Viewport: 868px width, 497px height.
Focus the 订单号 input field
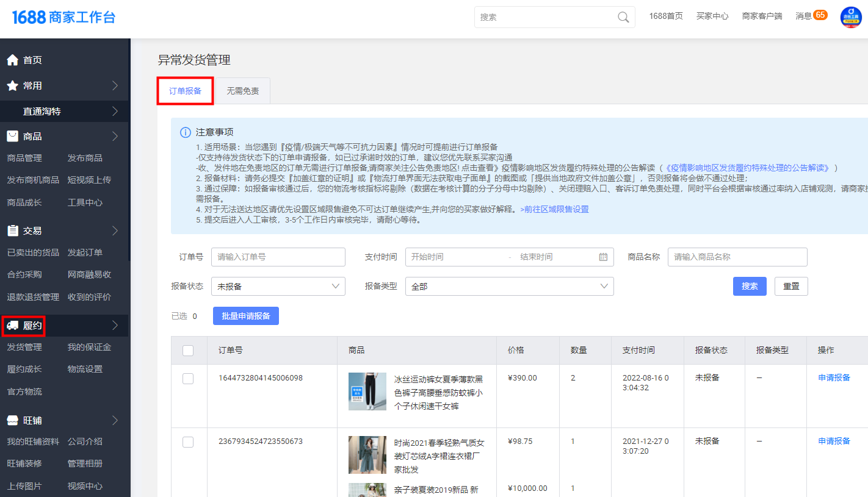click(278, 257)
